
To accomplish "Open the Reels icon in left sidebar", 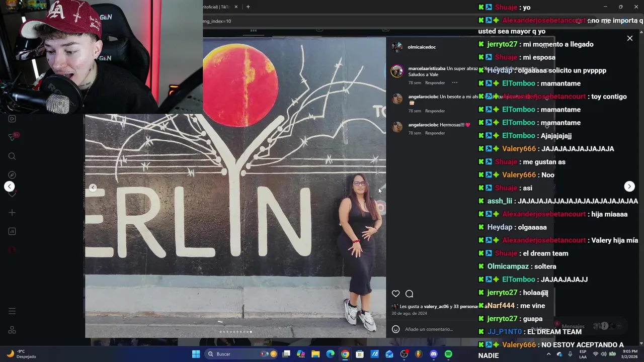I will tap(12, 119).
